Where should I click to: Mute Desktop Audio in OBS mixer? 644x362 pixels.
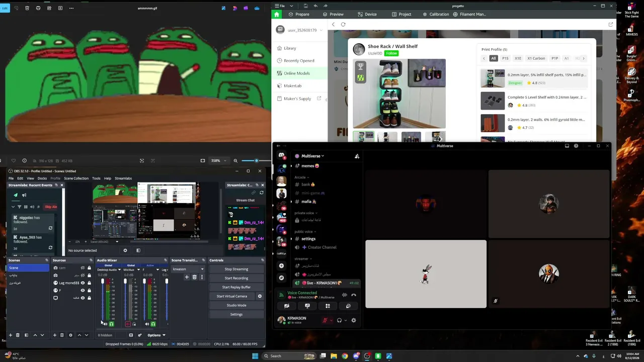tap(105, 324)
